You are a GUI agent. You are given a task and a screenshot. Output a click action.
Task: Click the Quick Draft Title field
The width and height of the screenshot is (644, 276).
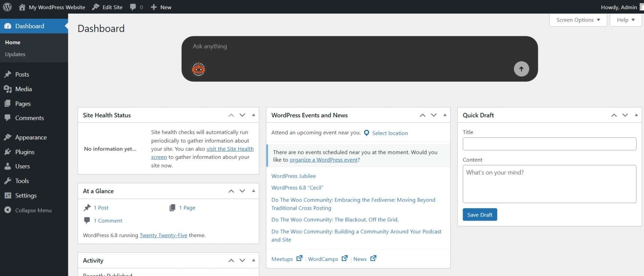(549, 144)
